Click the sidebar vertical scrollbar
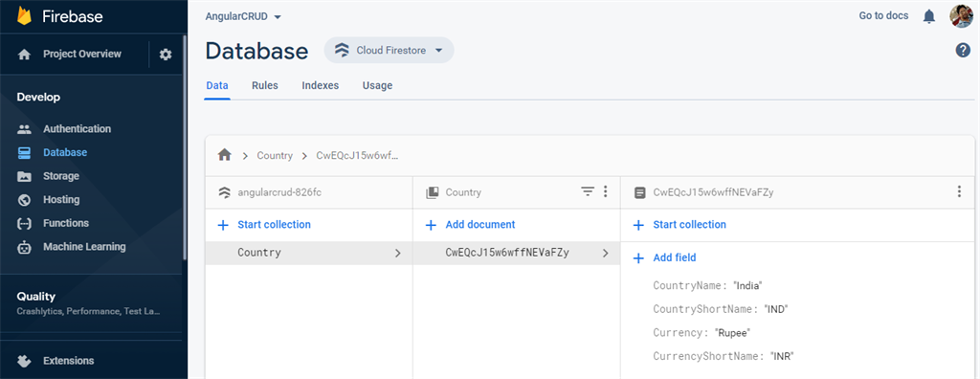980x379 pixels. pos(185,147)
